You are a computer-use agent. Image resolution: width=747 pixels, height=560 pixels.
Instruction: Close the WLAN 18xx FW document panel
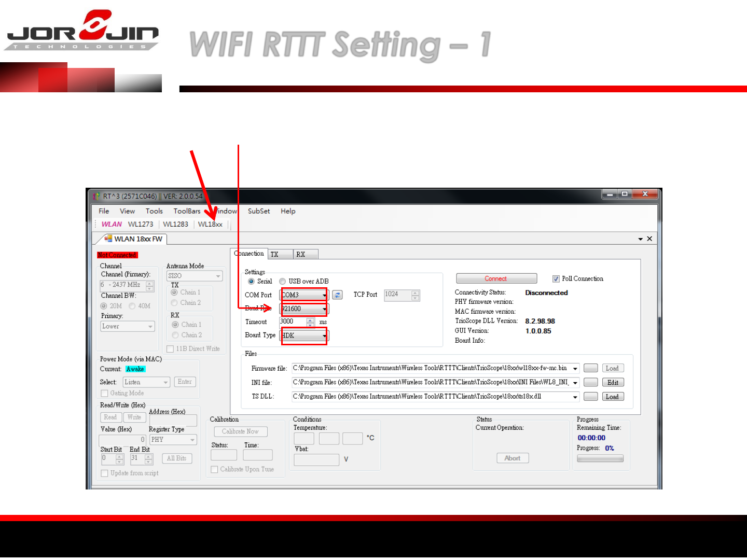click(649, 239)
